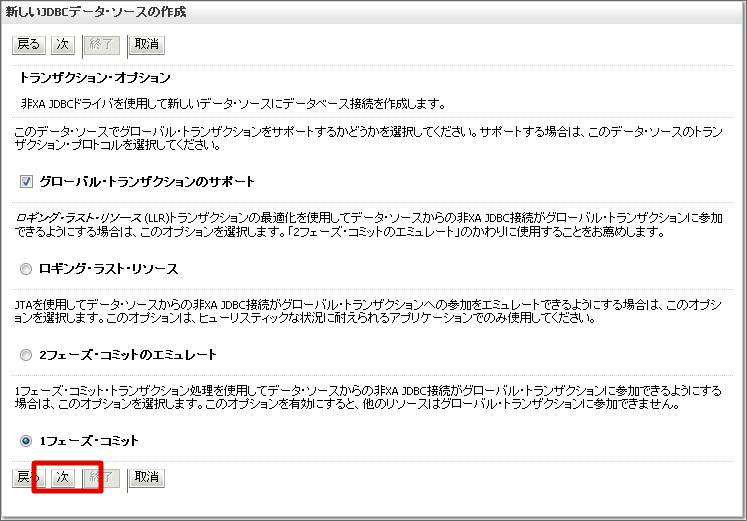The width and height of the screenshot is (747, 521).
Task: Click the top 次 (Next) button
Action: [63, 45]
